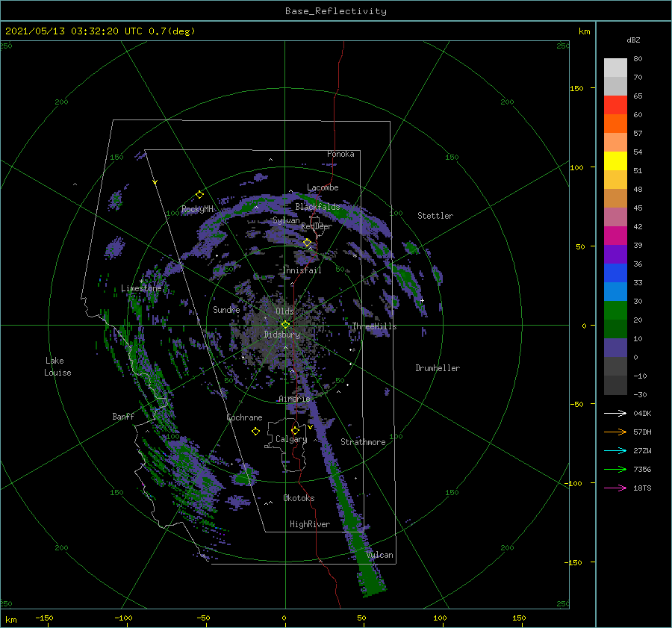
Task: Click the Banff label
Action: (x=123, y=416)
